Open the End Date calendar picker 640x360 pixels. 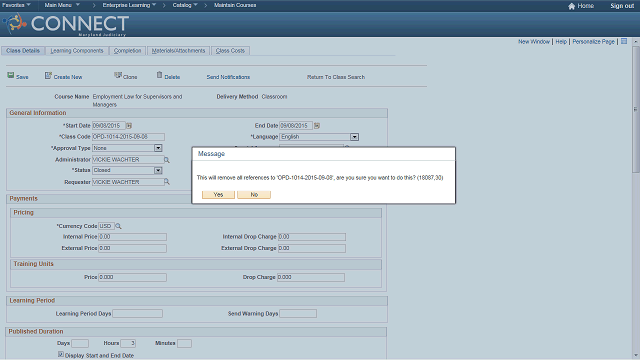click(317, 126)
